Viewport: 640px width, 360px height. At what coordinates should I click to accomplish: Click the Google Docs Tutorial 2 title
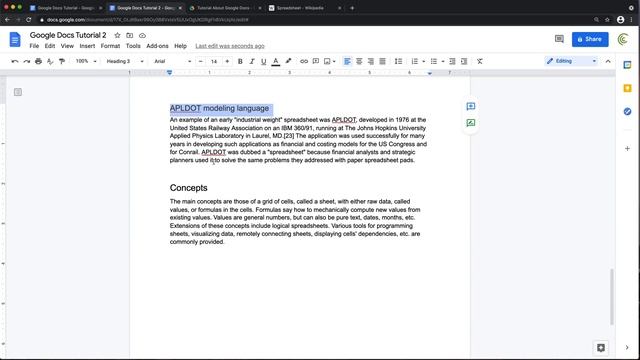(68, 35)
